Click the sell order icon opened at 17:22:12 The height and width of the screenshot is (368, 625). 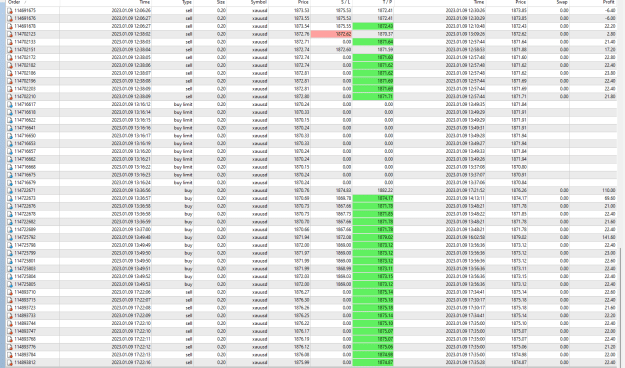coord(10,347)
